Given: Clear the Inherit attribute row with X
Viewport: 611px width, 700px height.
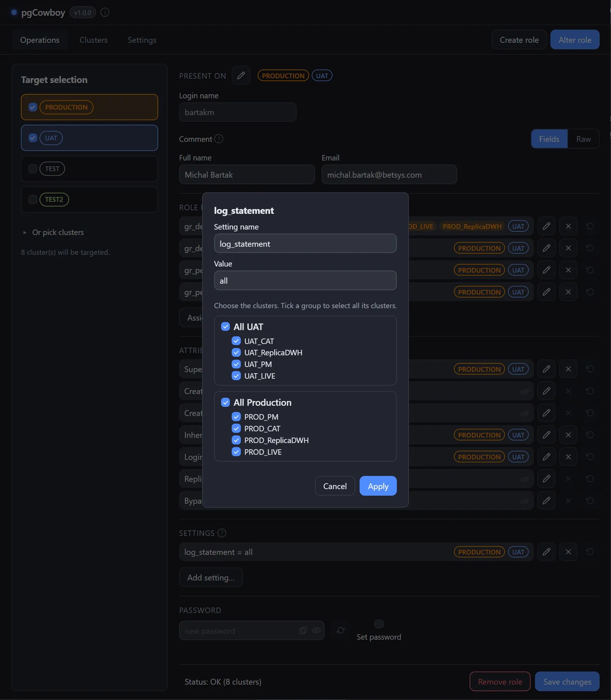Looking at the screenshot, I should click(x=568, y=435).
